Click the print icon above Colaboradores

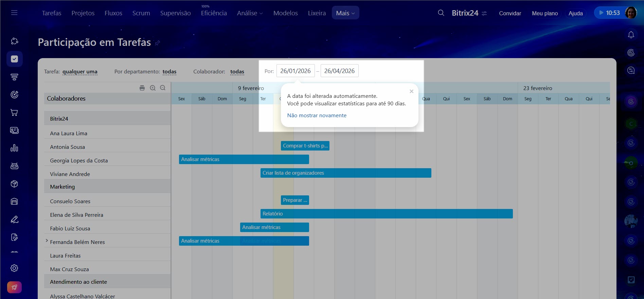pyautogui.click(x=142, y=88)
